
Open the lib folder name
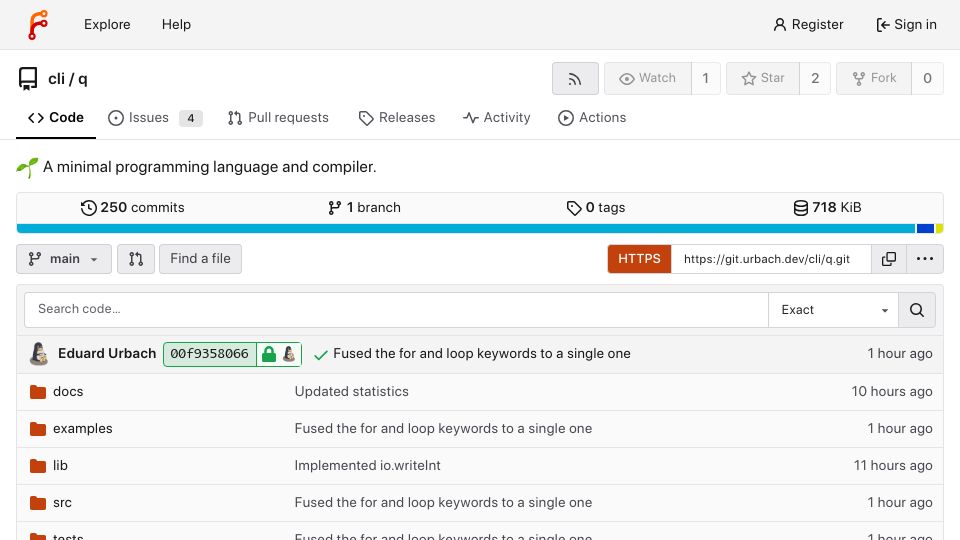click(x=60, y=466)
